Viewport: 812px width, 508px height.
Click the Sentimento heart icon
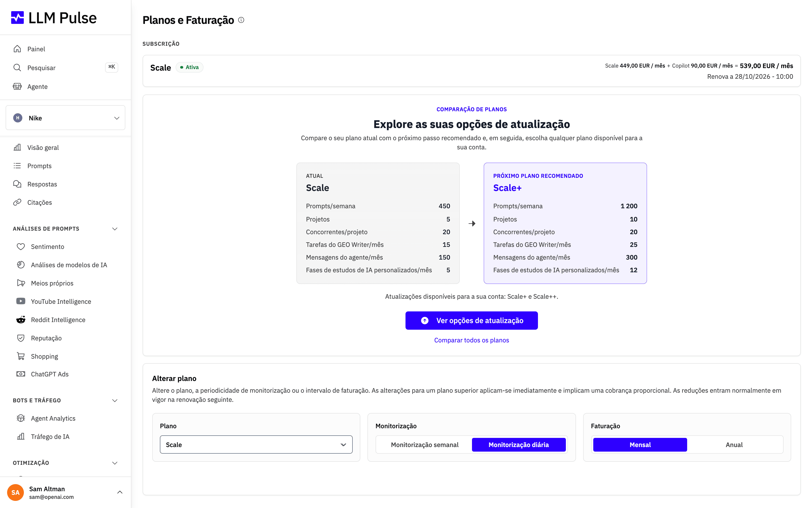click(21, 247)
